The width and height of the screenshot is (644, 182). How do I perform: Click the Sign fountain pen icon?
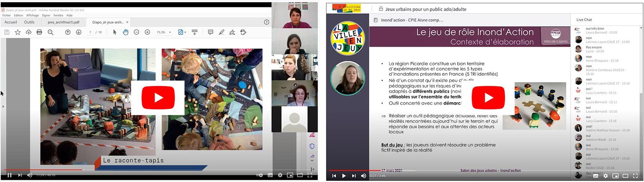232,32
